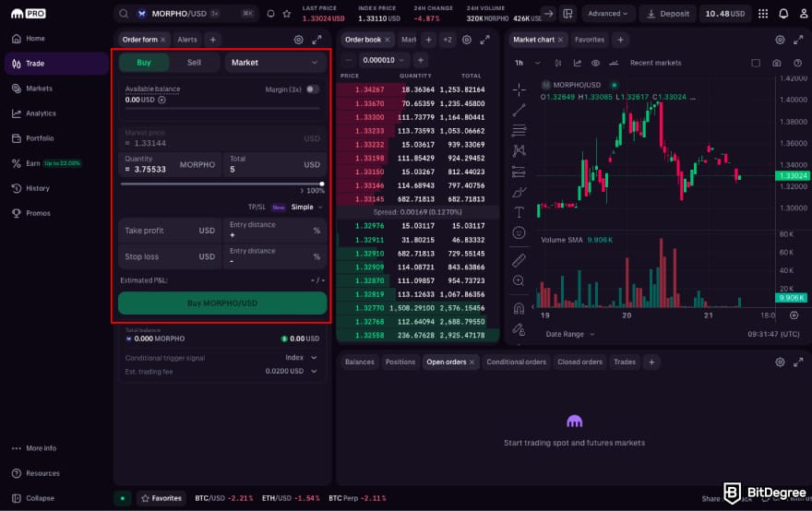812x511 pixels.
Task: Click the Stop loss USD field
Action: (171, 256)
